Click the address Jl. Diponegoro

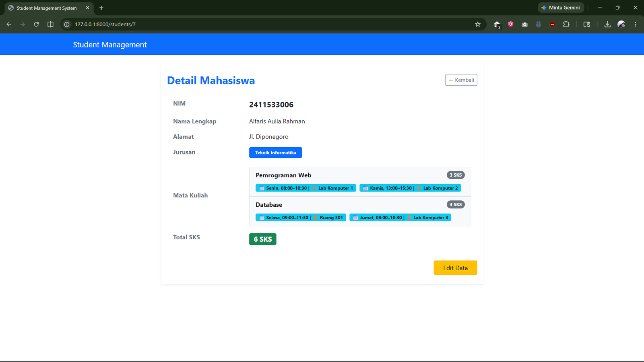click(269, 137)
